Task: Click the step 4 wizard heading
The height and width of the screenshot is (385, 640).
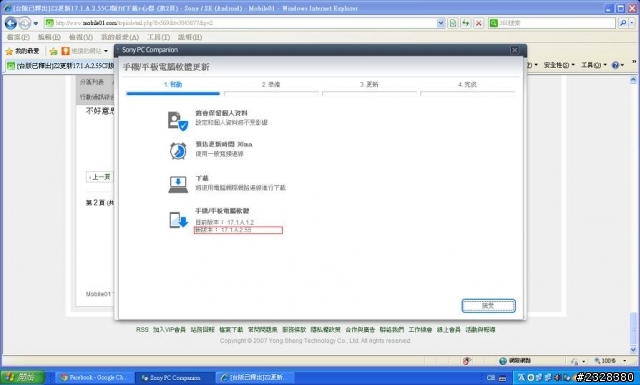Action: point(467,85)
